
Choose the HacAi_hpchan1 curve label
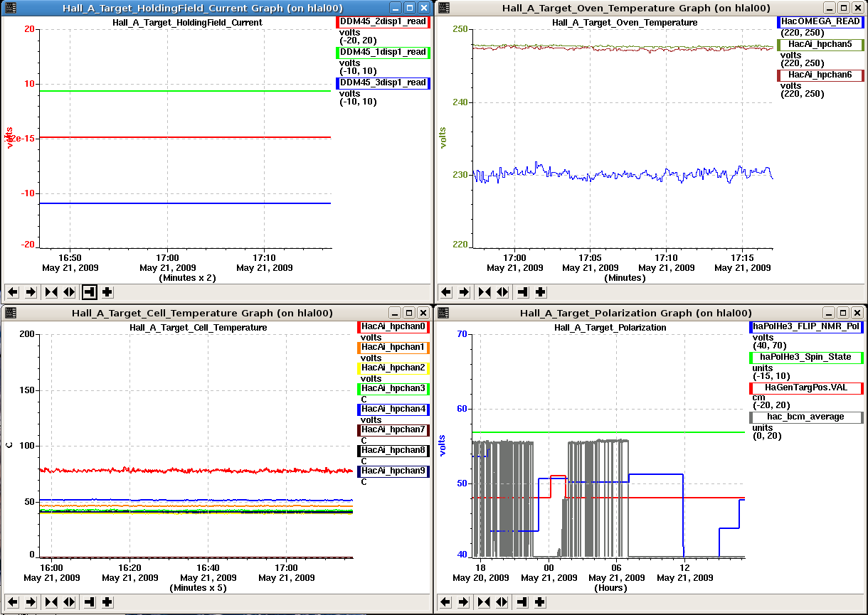click(393, 348)
